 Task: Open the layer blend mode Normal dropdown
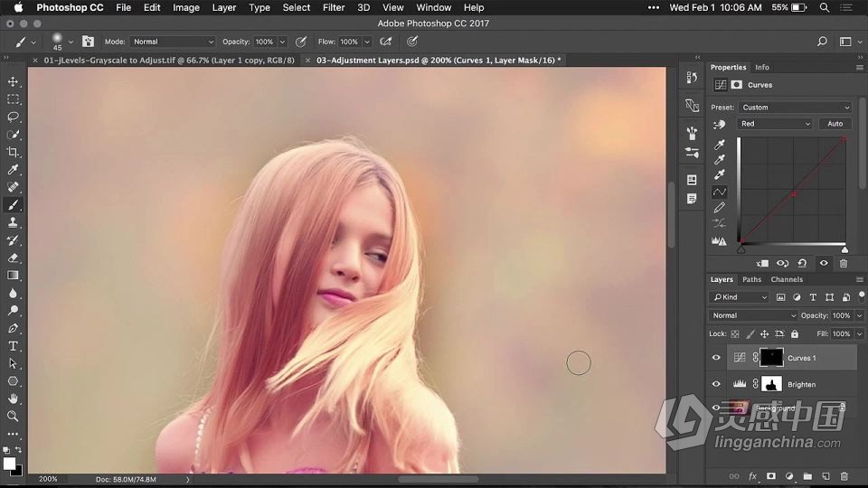753,315
